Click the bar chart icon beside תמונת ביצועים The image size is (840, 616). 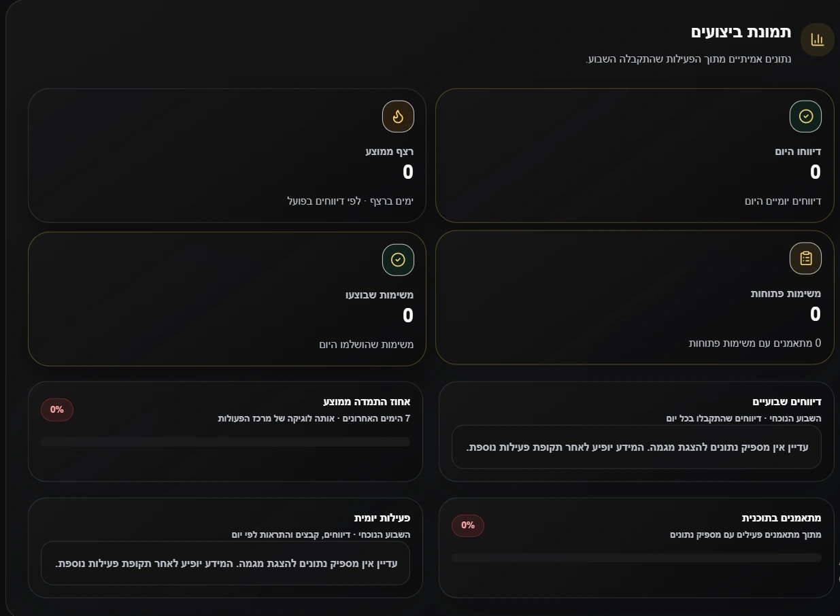(x=817, y=39)
